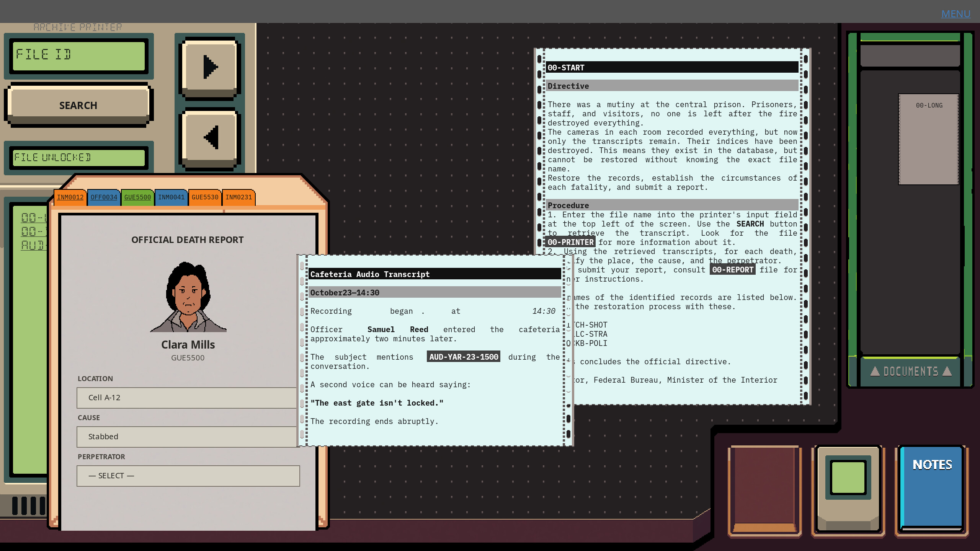The height and width of the screenshot is (551, 980).
Task: Open the dark red folder tray
Action: point(764,491)
